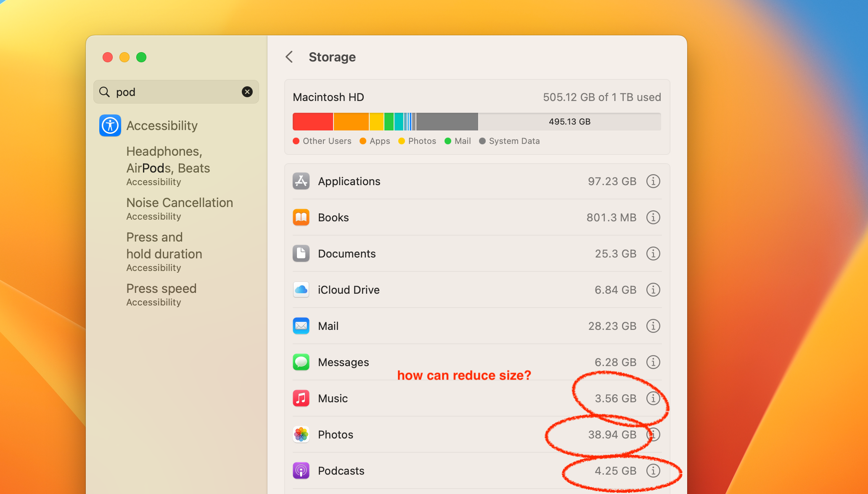Go back using the chevron arrow
Image resolution: width=868 pixels, height=494 pixels.
[289, 57]
